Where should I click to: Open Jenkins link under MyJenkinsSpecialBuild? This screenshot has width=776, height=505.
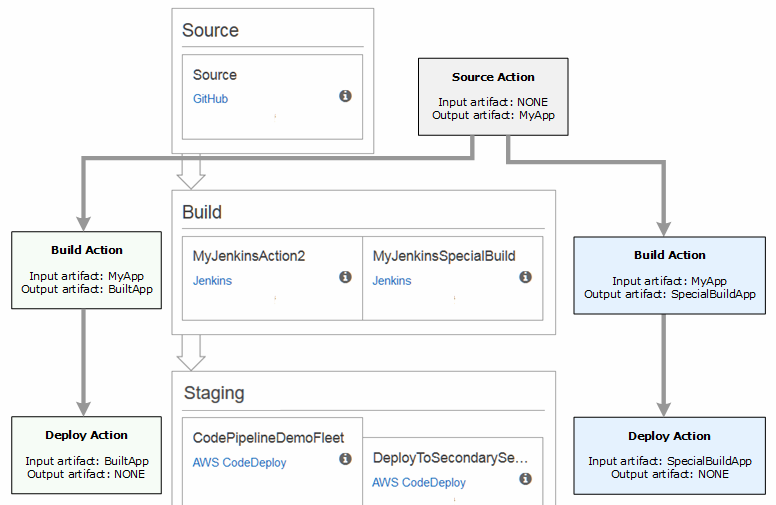(392, 281)
